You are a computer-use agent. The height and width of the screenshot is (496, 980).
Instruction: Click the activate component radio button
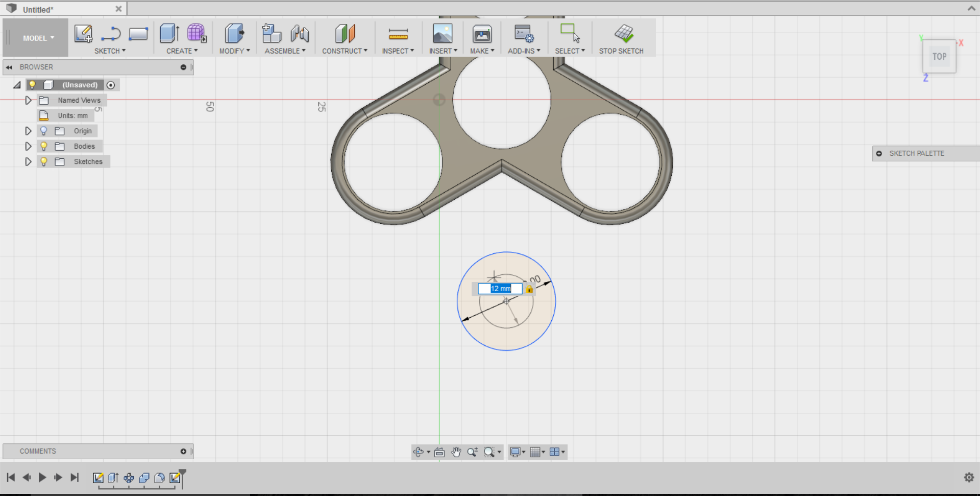pos(111,85)
